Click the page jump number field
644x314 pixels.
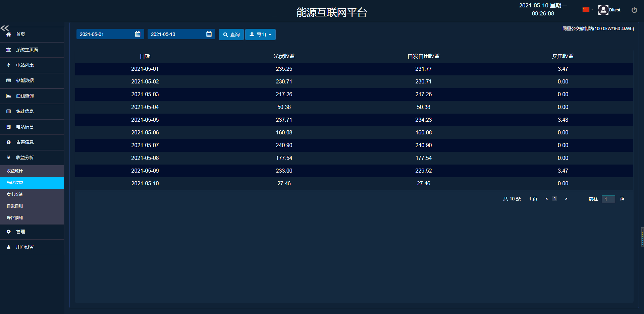tap(608, 199)
